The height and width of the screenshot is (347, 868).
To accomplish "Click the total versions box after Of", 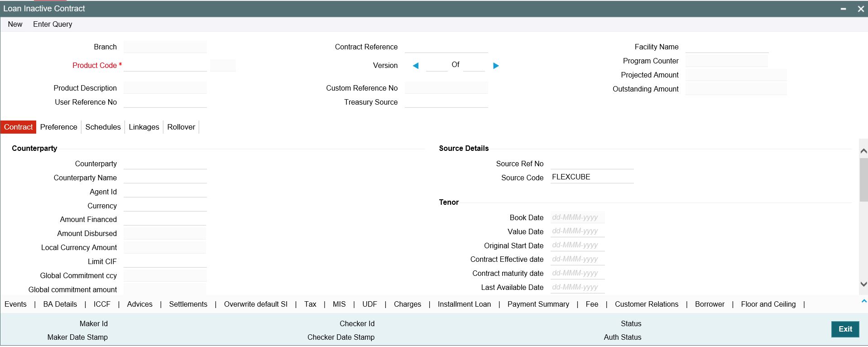I will [x=474, y=65].
